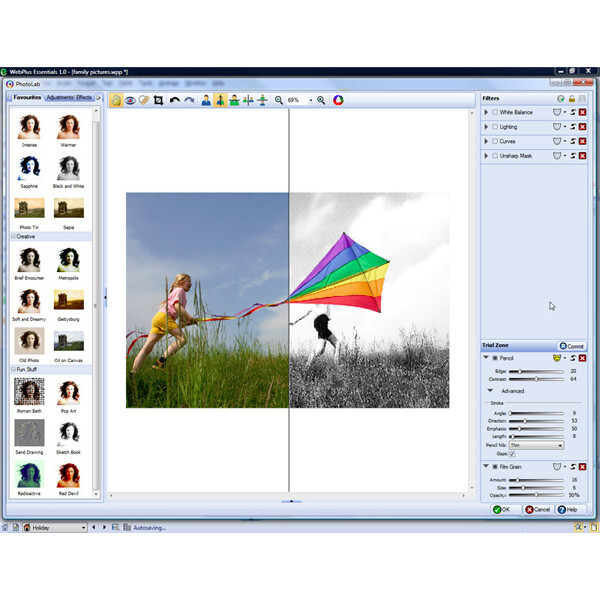
Task: Zoom out of the image
Action: click(279, 100)
